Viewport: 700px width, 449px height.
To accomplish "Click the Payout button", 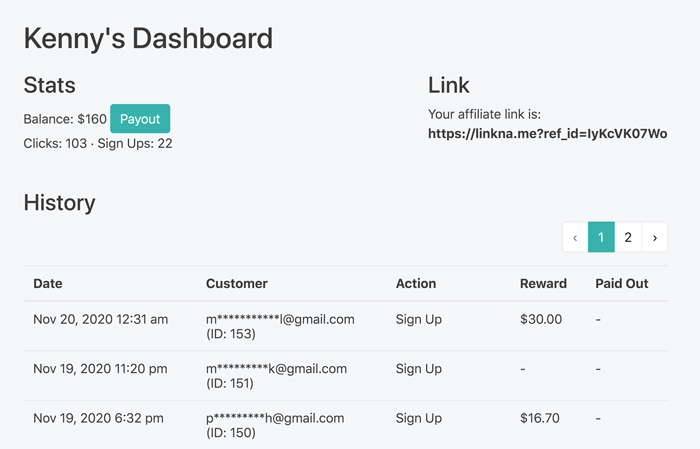I will (140, 119).
